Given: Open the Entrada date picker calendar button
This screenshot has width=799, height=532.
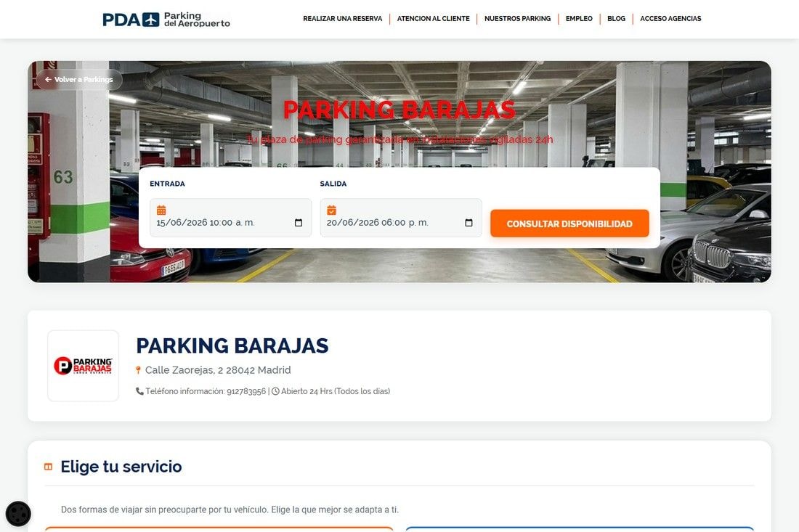Looking at the screenshot, I should click(x=299, y=223).
